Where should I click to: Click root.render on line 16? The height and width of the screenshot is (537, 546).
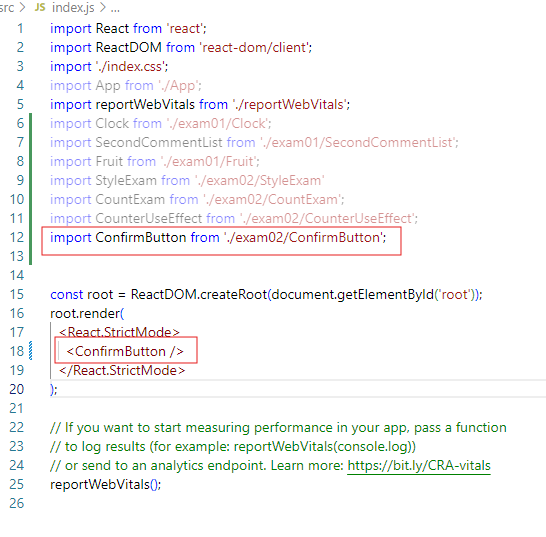(x=85, y=314)
